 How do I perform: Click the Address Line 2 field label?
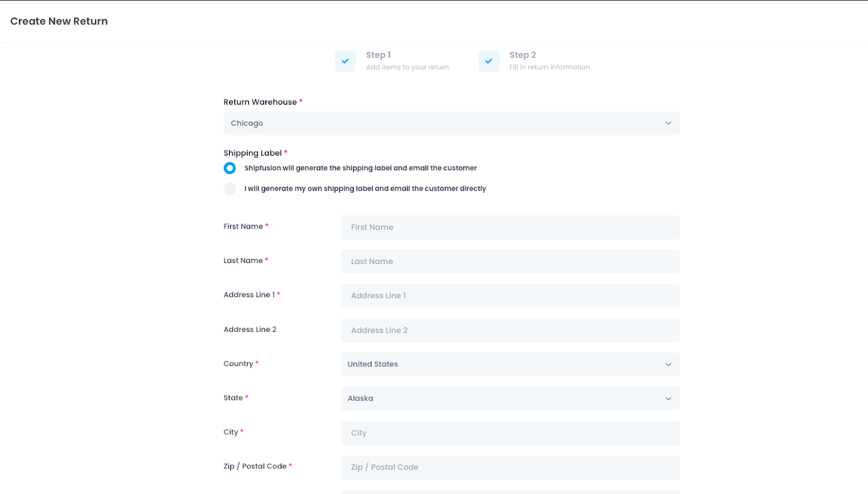(250, 329)
